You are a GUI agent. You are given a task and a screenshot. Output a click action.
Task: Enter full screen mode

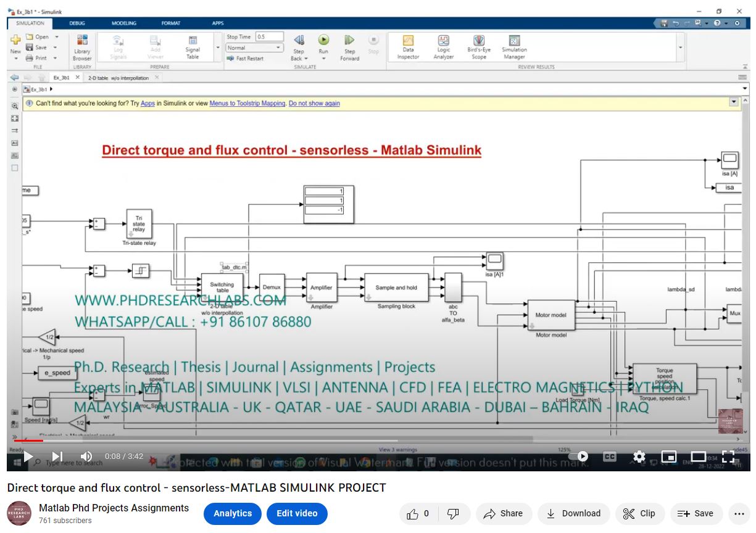click(728, 457)
